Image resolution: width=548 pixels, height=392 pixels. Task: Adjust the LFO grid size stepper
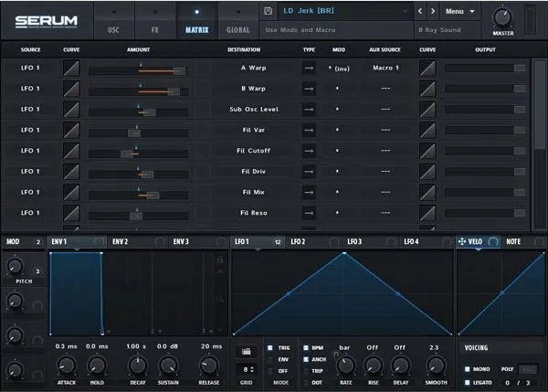tap(248, 369)
